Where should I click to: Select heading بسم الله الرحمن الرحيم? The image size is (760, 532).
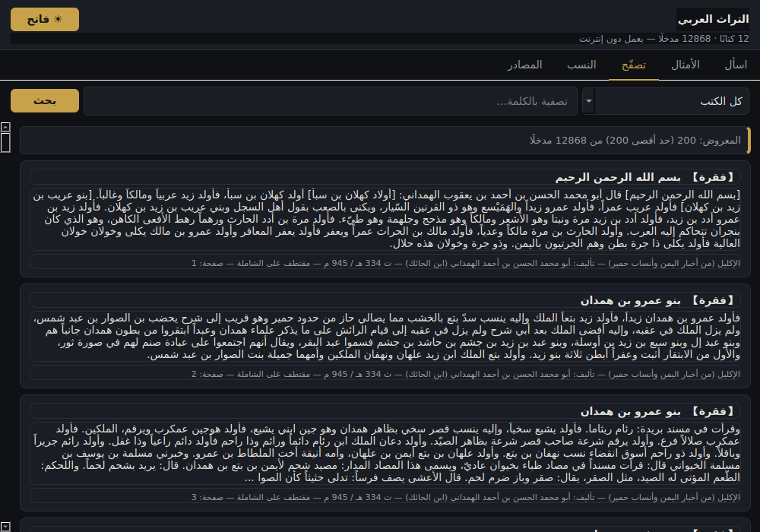tap(618, 177)
